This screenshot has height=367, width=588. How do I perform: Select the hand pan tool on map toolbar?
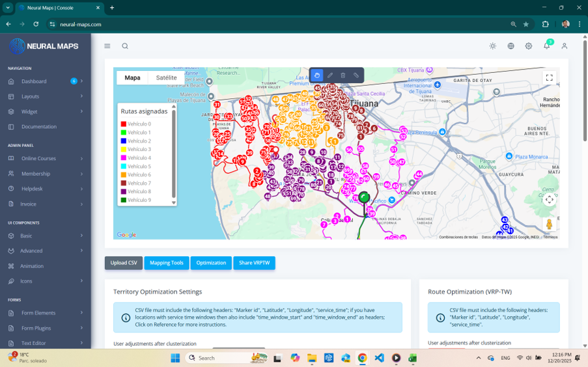(317, 75)
